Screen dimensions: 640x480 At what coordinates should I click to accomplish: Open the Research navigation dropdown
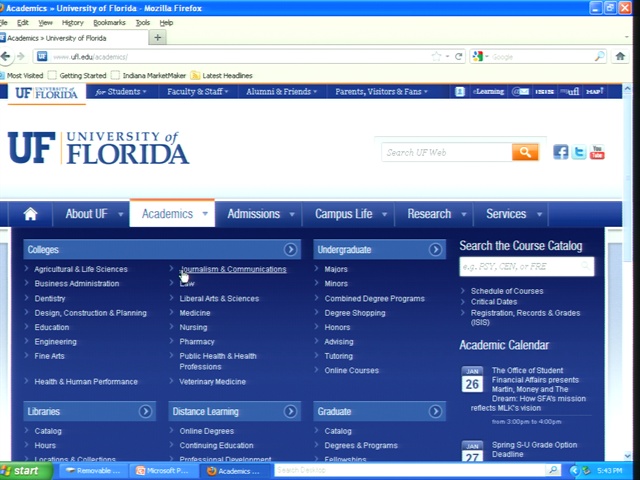(436, 214)
